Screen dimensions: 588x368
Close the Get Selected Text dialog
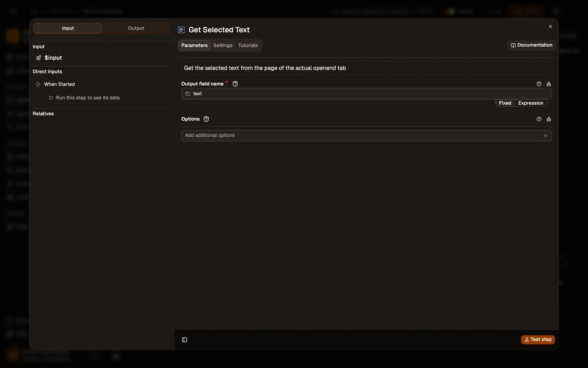pos(550,26)
